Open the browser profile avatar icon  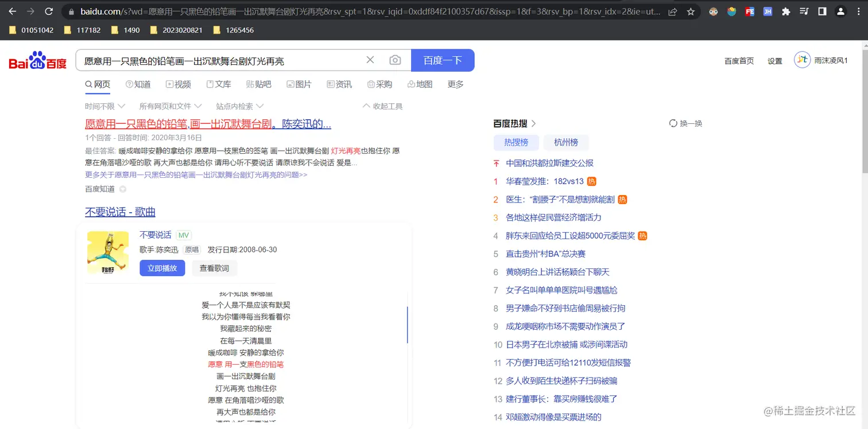(840, 11)
